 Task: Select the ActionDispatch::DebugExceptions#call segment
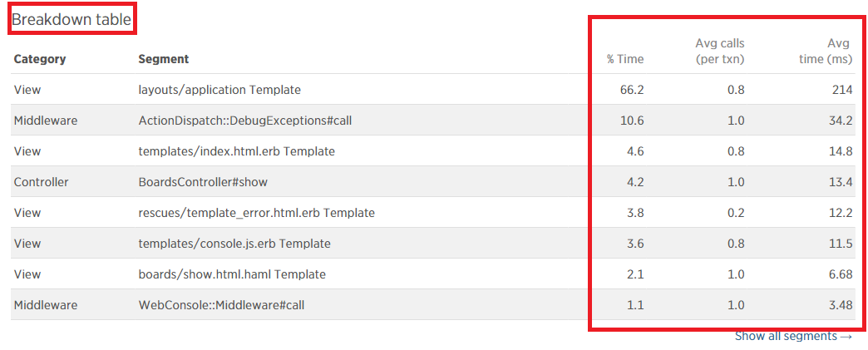click(245, 121)
